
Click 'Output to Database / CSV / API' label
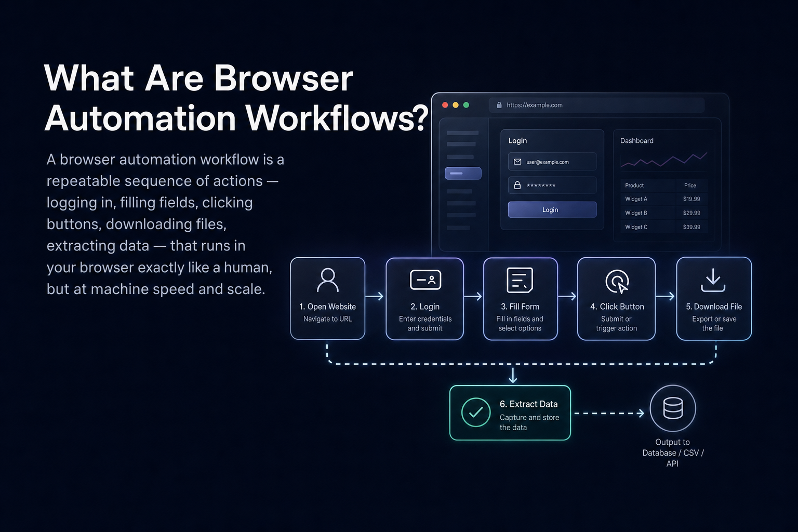[x=673, y=453]
